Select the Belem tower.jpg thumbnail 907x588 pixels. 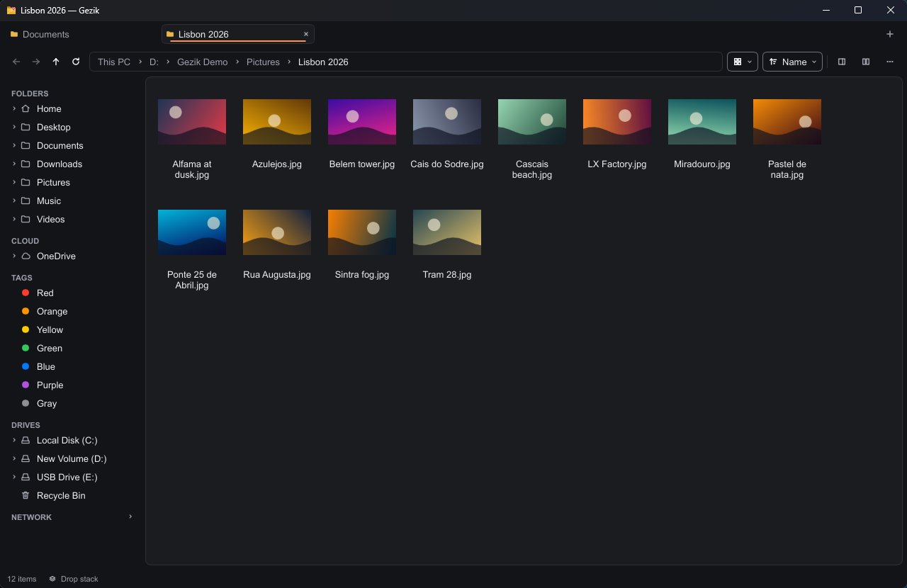point(362,122)
